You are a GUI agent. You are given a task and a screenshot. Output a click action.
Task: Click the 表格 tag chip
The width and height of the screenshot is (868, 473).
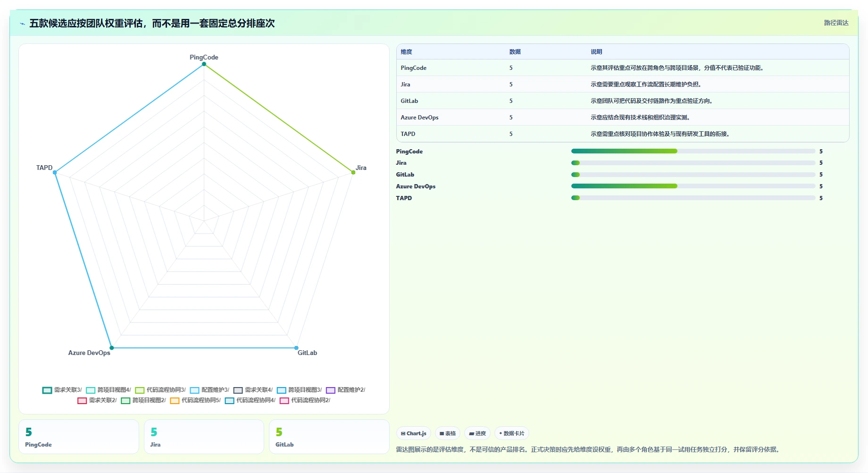448,433
